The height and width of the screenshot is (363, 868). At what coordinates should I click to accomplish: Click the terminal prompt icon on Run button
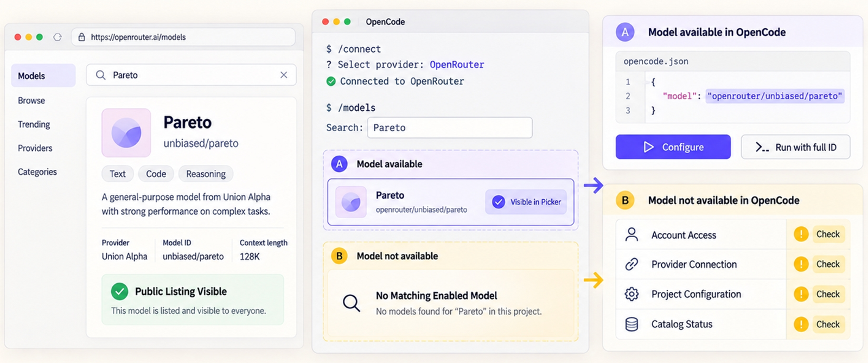[762, 148]
